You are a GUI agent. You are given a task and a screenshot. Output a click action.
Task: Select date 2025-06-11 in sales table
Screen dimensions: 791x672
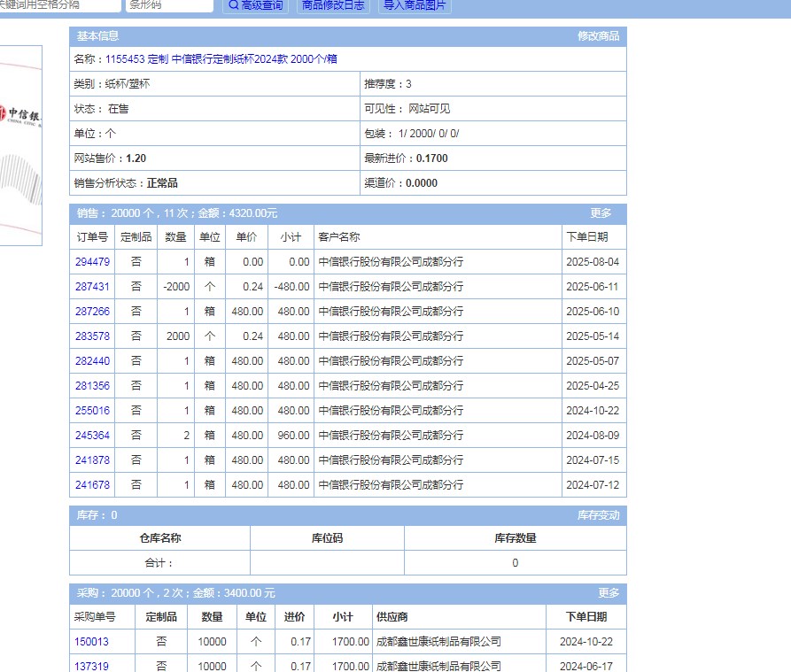click(x=593, y=286)
